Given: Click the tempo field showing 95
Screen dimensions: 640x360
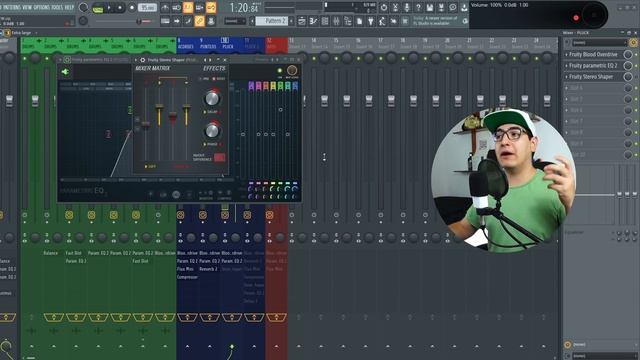Looking at the screenshot, I should point(147,8).
